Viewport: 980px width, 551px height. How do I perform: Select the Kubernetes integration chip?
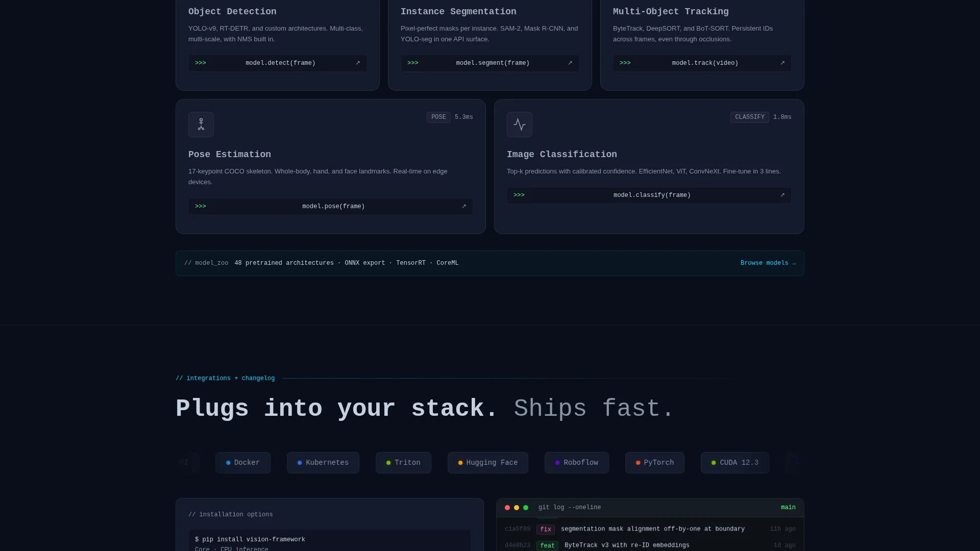click(x=323, y=463)
